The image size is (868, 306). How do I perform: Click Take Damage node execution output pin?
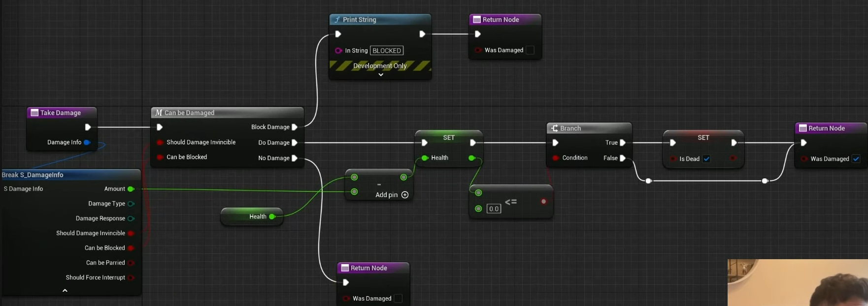pyautogui.click(x=88, y=127)
